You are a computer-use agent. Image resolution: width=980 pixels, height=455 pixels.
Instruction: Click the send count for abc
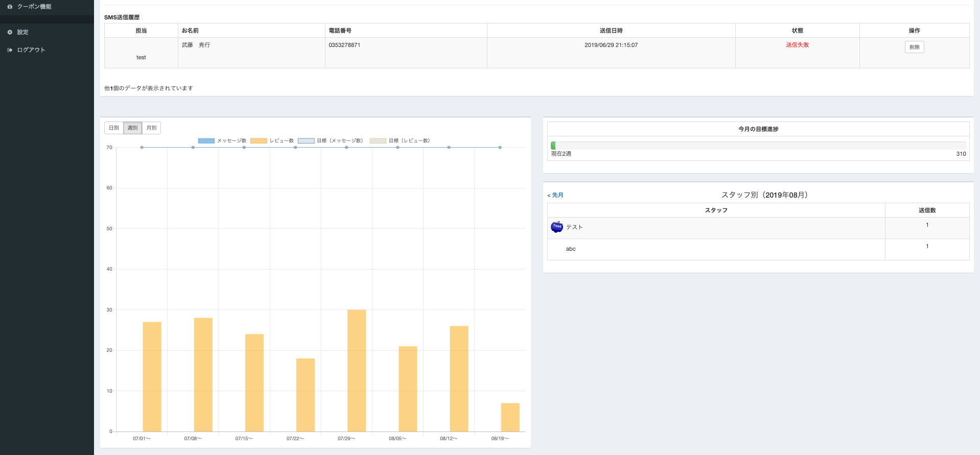[927, 247]
